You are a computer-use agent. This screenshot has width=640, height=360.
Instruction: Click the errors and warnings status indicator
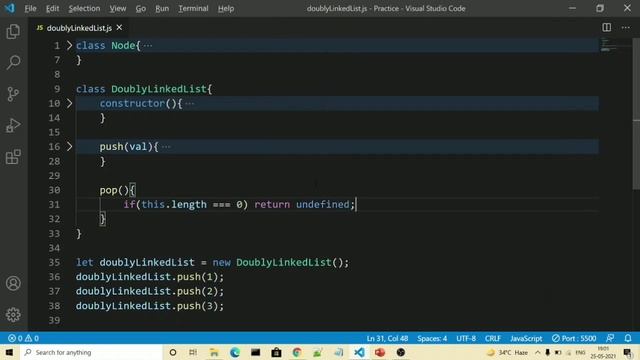pos(23,338)
